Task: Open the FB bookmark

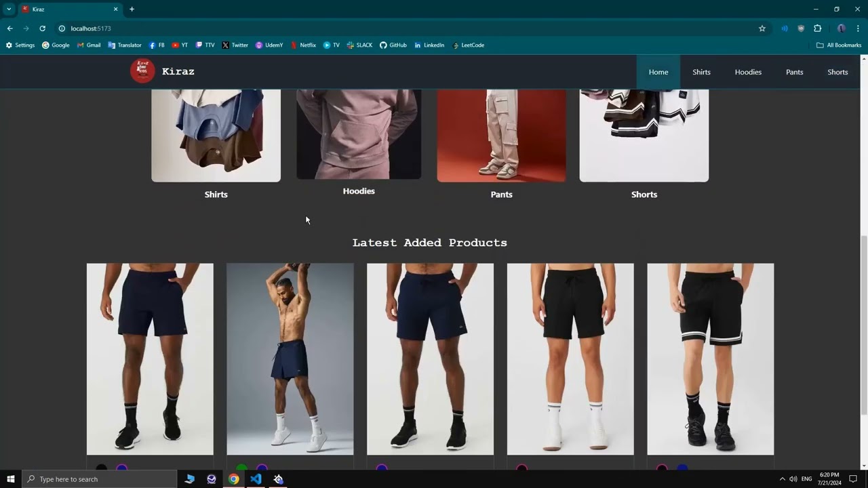Action: point(157,45)
